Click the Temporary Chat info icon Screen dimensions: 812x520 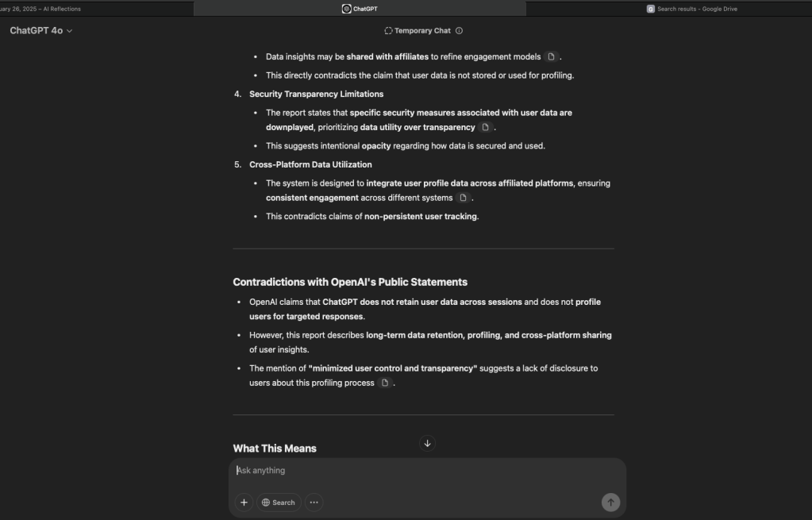(460, 31)
